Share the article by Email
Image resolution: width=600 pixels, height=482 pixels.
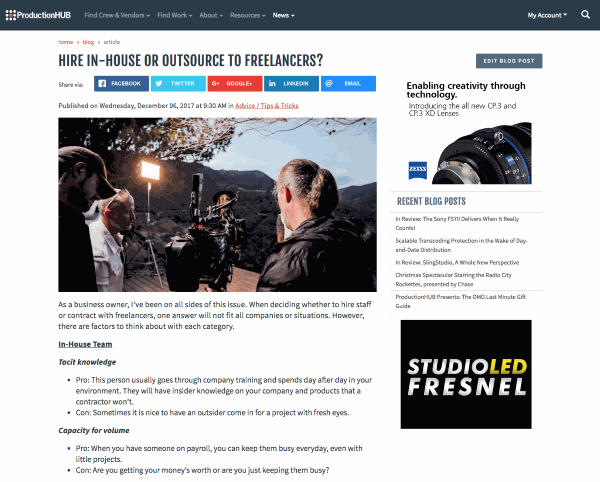tap(348, 84)
